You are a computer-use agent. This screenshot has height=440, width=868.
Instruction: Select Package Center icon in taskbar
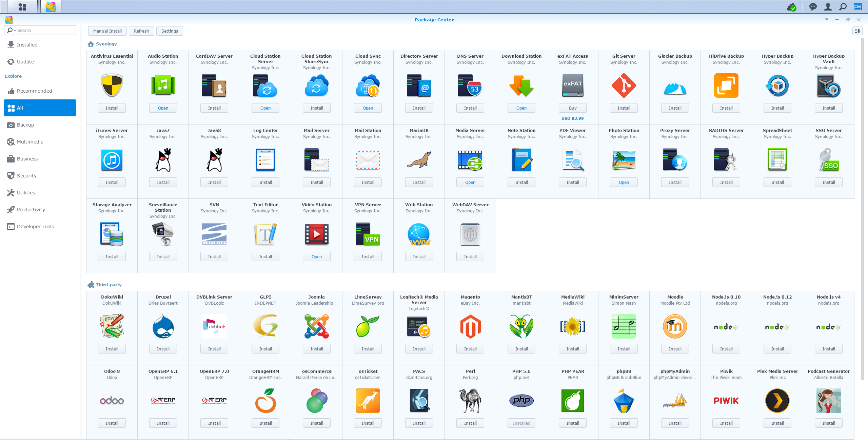51,6
